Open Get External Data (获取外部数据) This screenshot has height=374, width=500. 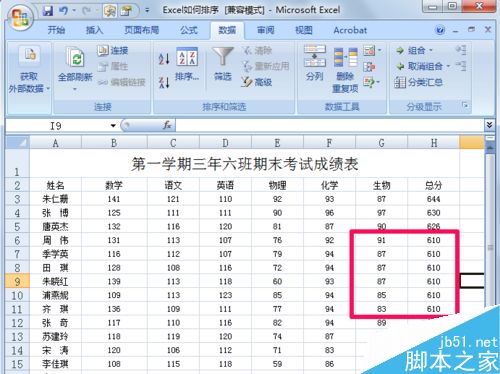[29, 70]
